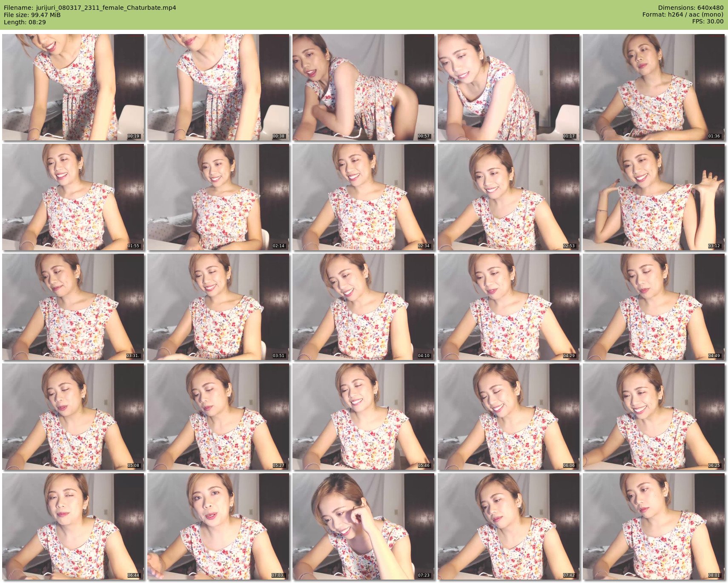The width and height of the screenshot is (728, 583).
Task: Click the Filename line in the header
Action: coord(90,8)
